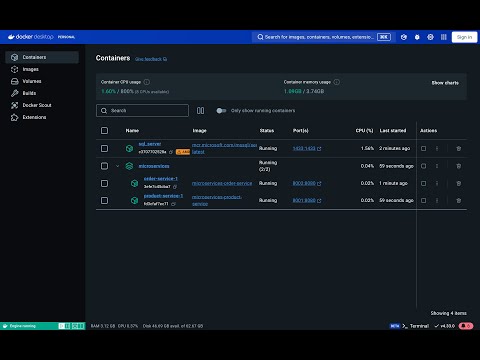Open the sql_server container link
Screen dimensions: 480x360
coord(150,144)
